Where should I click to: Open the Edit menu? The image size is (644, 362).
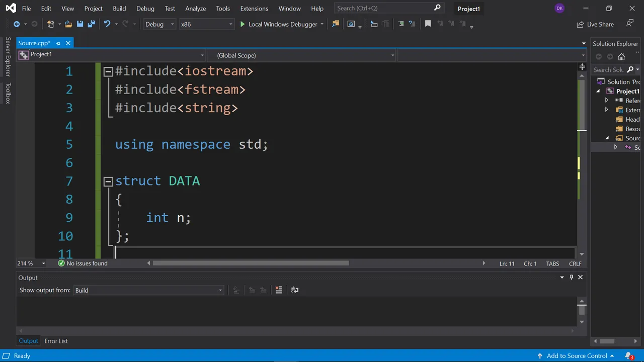46,9
